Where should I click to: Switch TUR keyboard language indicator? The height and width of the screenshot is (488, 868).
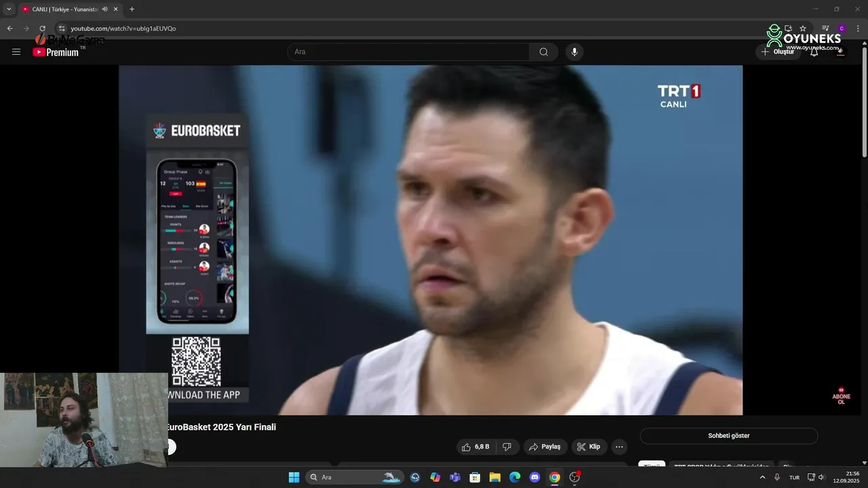pos(794,477)
